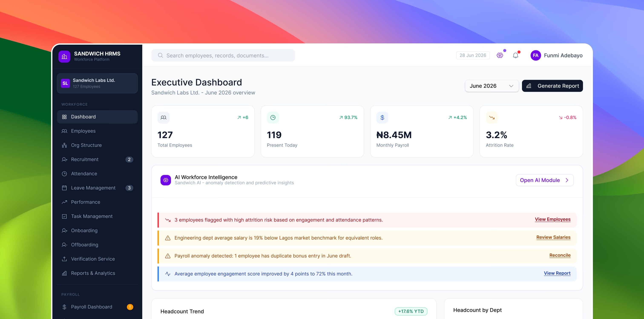Click the Reconcile link

point(560,255)
